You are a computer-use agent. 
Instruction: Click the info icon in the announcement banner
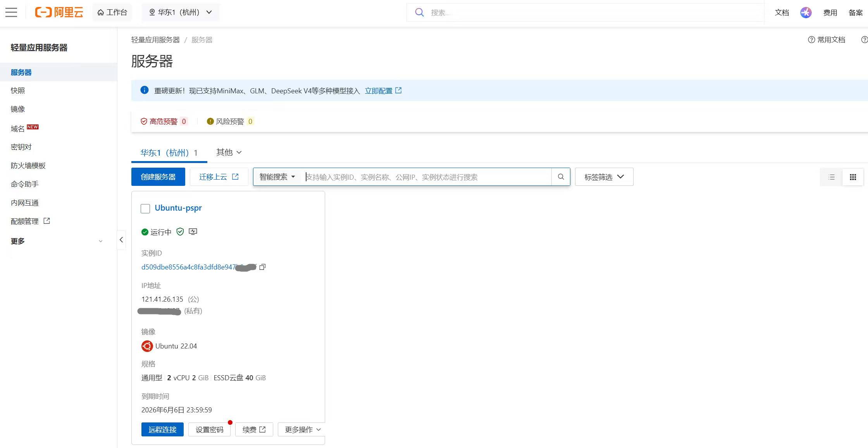[x=145, y=90]
